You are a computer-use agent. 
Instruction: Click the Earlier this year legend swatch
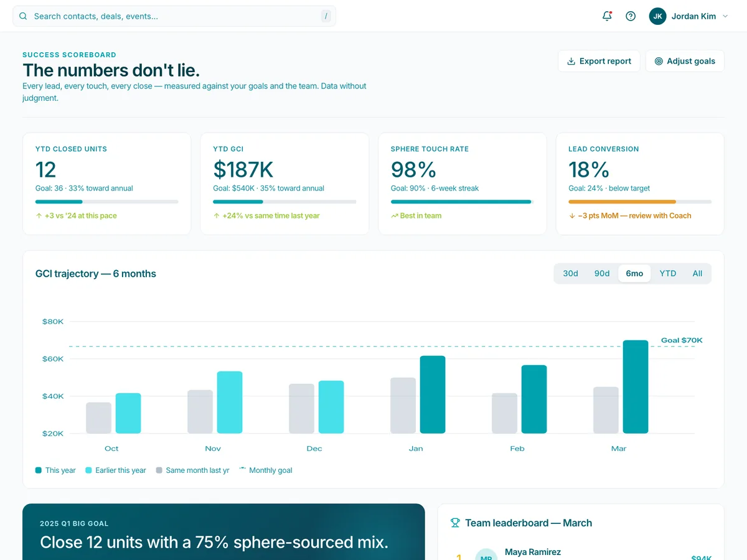click(x=88, y=470)
